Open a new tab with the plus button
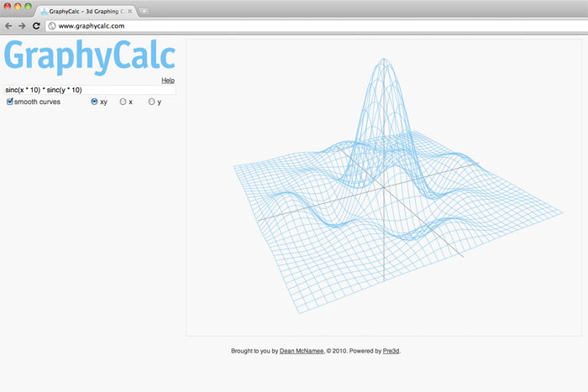This screenshot has width=588, height=392. [x=144, y=12]
